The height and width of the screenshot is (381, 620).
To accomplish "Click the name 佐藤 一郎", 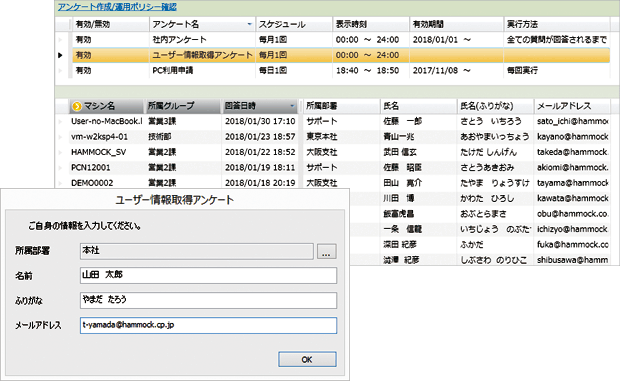I will pos(403,121).
